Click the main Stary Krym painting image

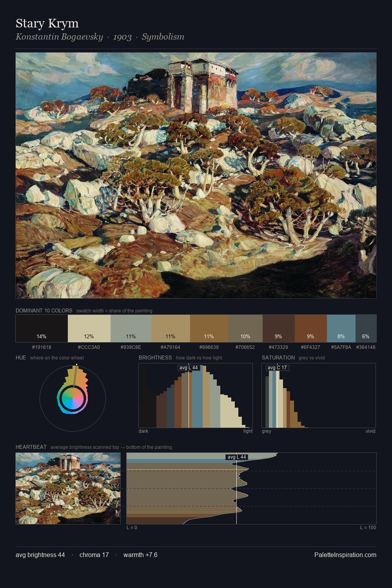196,175
